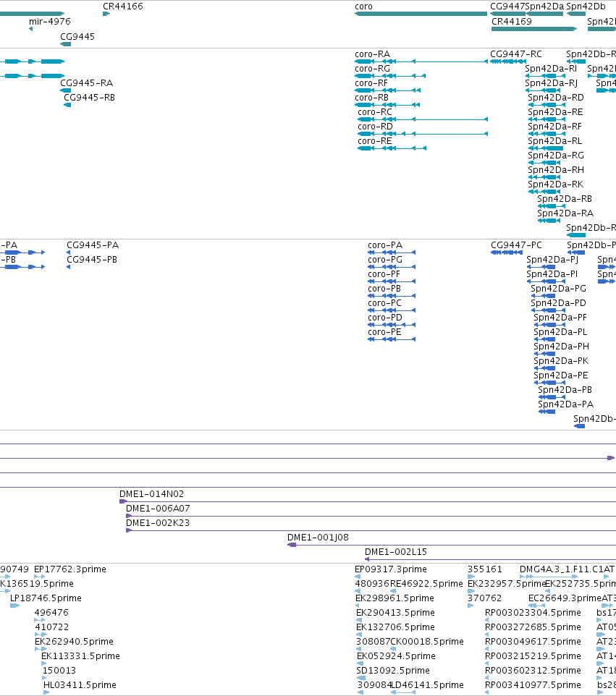This screenshot has width=616, height=696.
Task: Click the LP18746.5prime EST label
Action: (x=46, y=598)
